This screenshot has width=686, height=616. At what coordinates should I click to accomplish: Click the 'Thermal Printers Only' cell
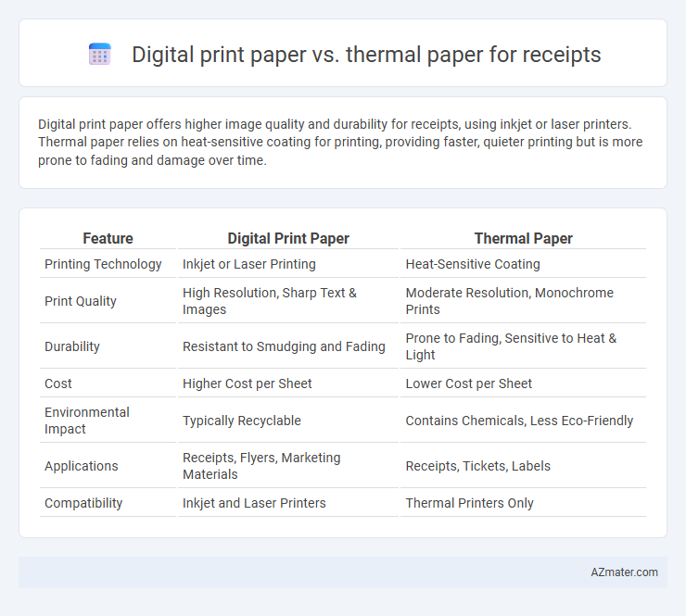469,503
